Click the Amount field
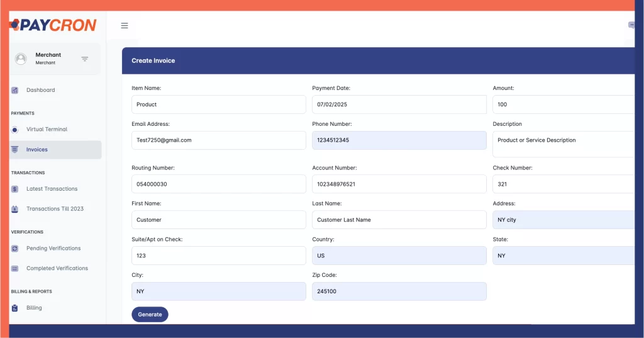The image size is (644, 338). 563,104
